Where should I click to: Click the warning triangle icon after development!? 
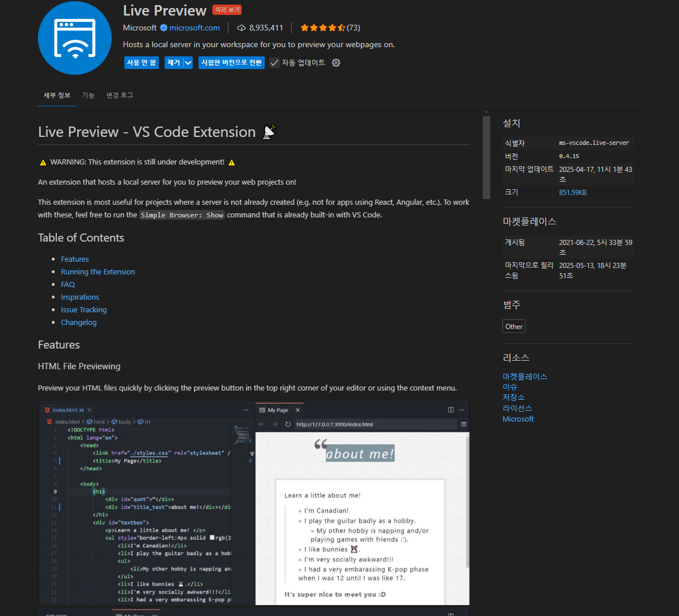coord(232,162)
